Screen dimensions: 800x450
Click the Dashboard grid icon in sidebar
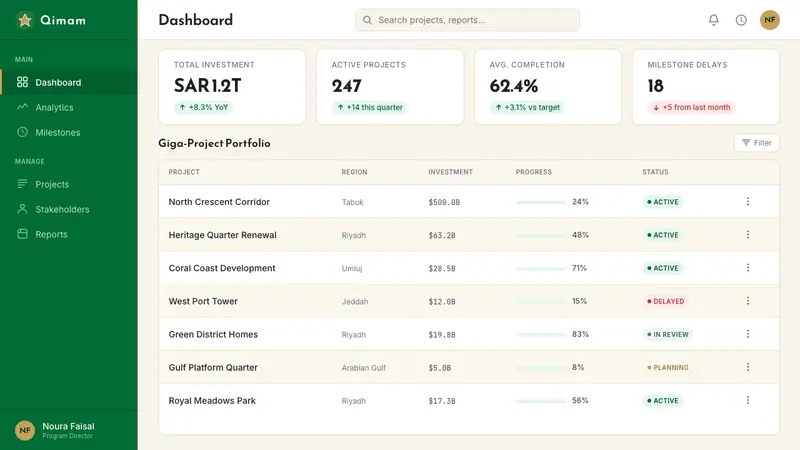[22, 82]
